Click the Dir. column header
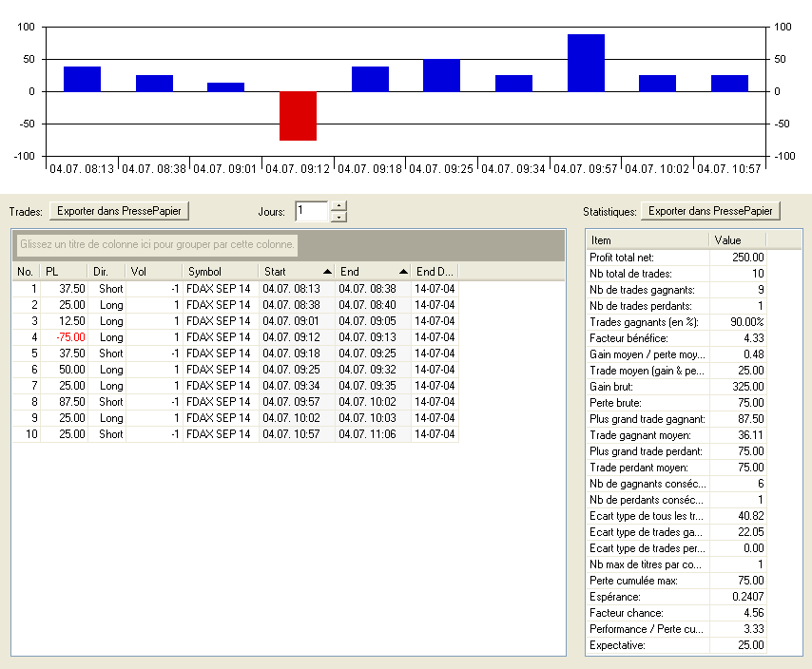This screenshot has height=669, width=812. click(106, 272)
